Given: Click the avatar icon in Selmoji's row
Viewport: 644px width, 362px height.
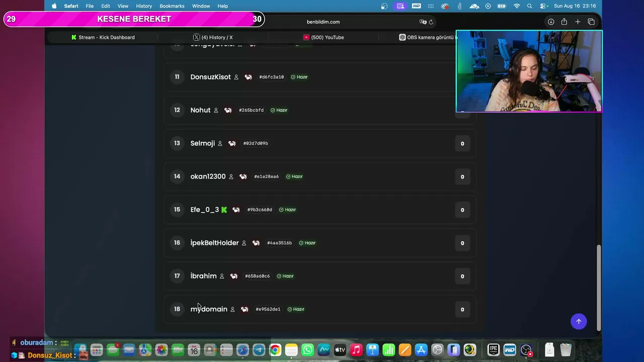Looking at the screenshot, I should coord(232,143).
